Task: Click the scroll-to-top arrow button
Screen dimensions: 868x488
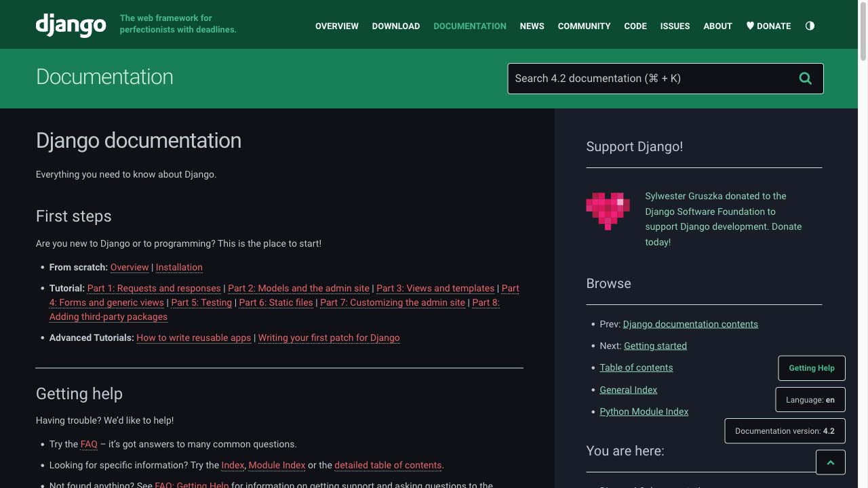Action: [x=830, y=462]
